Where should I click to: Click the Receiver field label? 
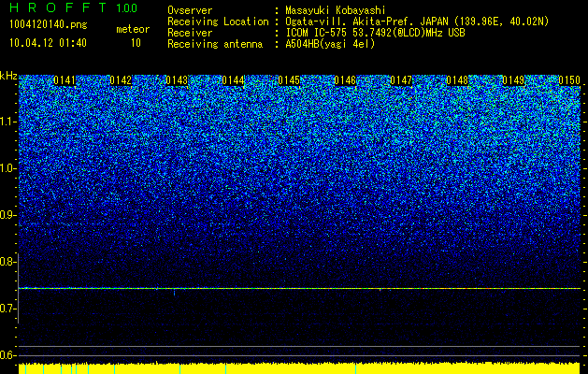pyautogui.click(x=190, y=33)
